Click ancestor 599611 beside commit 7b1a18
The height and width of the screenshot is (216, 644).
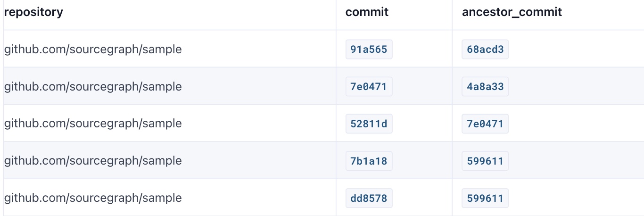click(485, 161)
